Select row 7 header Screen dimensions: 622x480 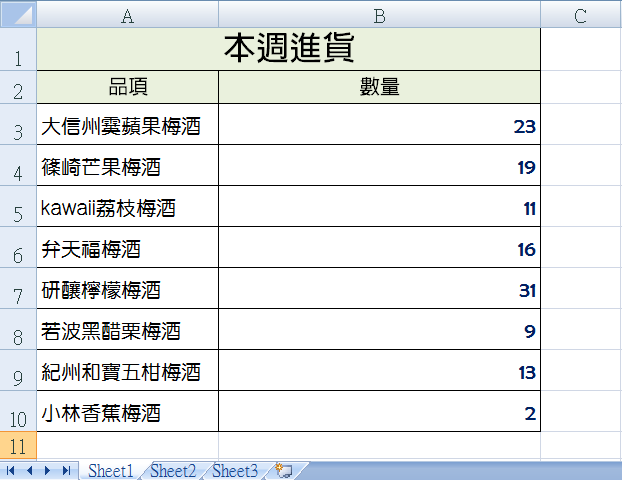(x=18, y=288)
